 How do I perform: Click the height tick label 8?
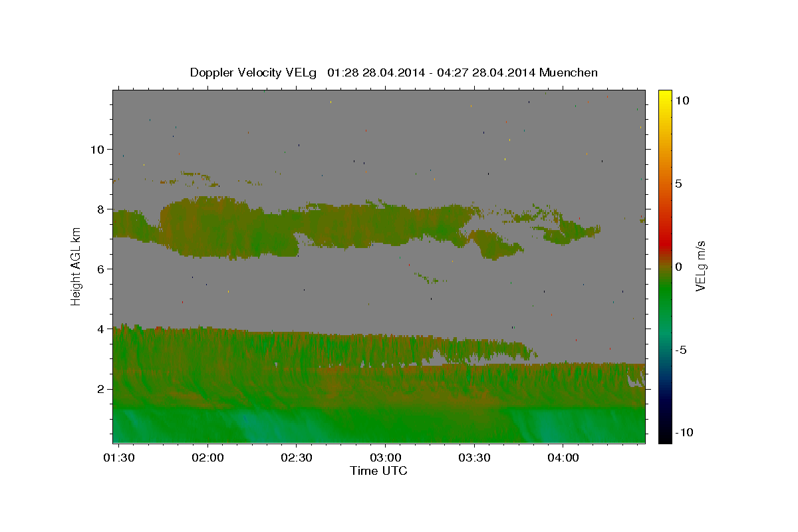tap(100, 209)
